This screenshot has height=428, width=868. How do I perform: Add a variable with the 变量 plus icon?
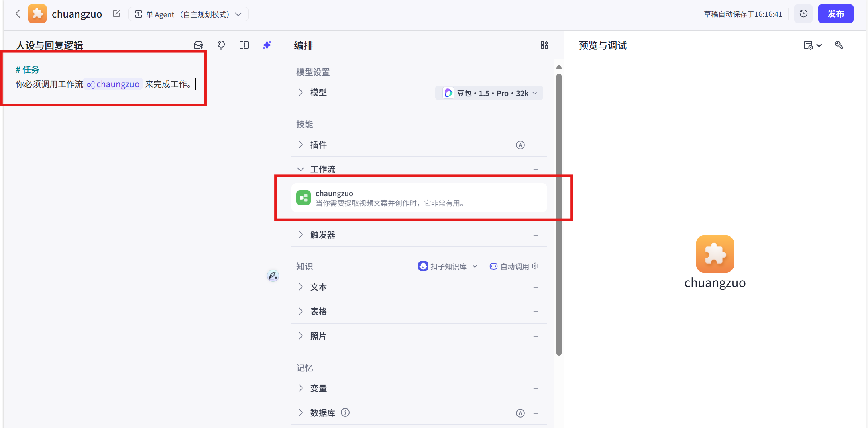(x=536, y=389)
